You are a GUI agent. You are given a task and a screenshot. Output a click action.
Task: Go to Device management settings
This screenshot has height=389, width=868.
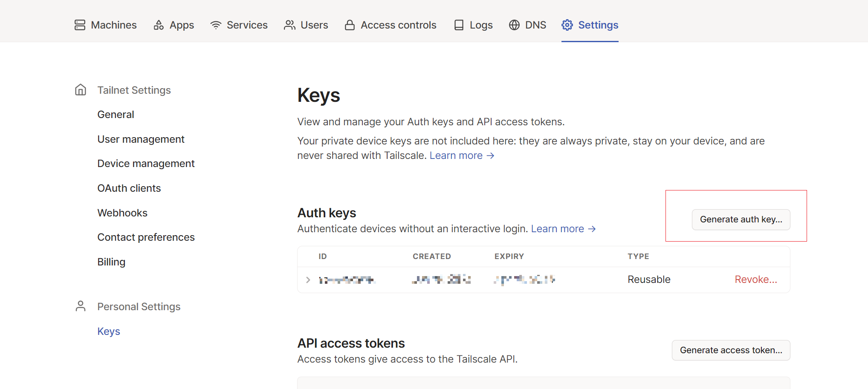pyautogui.click(x=146, y=164)
